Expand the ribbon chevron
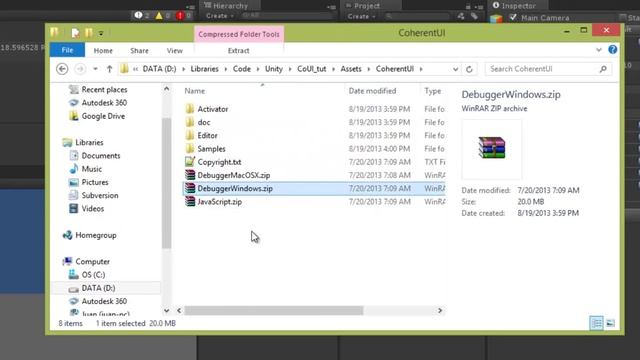640x360 pixels. pos(599,50)
